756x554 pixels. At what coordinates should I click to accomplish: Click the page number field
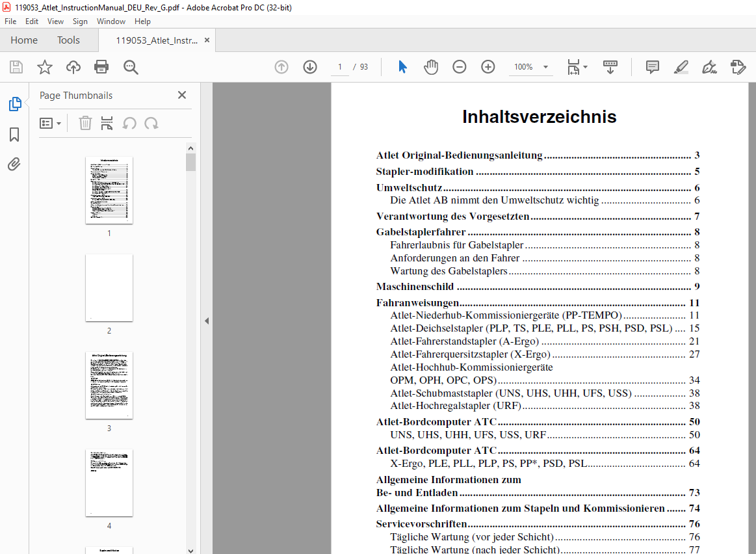[340, 67]
